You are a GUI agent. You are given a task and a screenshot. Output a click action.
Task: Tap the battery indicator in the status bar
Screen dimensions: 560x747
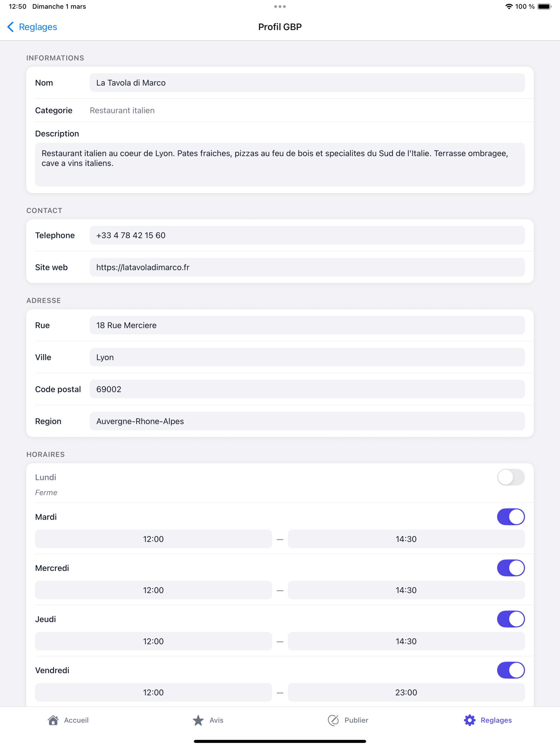[x=544, y=6]
